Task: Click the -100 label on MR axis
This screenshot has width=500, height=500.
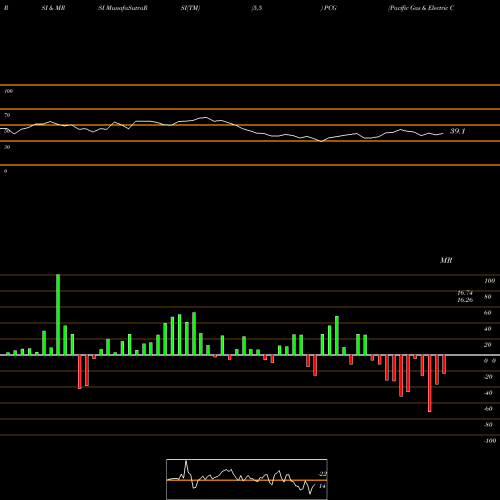Action: (x=490, y=441)
